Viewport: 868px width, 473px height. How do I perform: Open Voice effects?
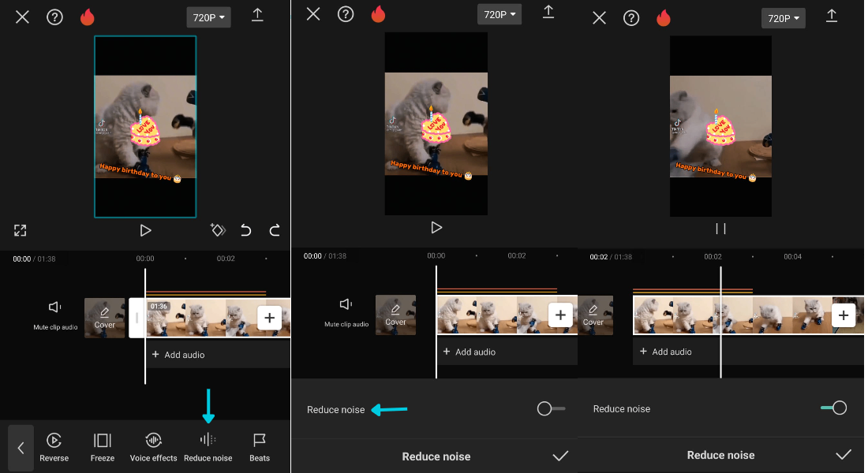tap(153, 446)
